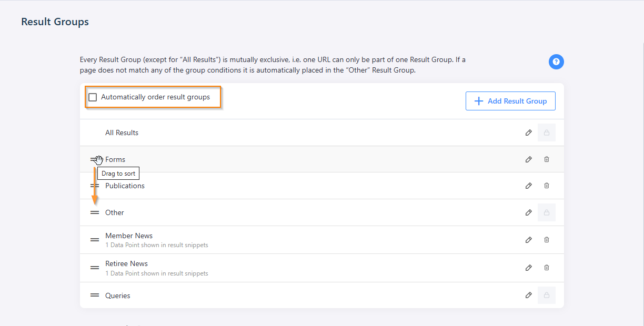The height and width of the screenshot is (326, 644).
Task: Click the drag handle beside Member News
Action: (x=95, y=239)
